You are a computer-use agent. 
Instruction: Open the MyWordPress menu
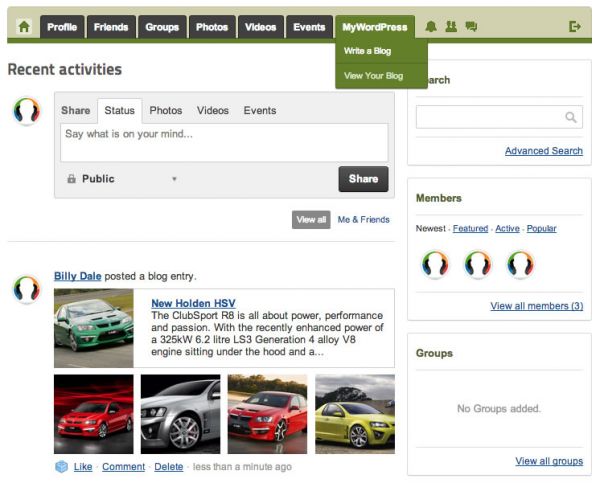click(375, 27)
